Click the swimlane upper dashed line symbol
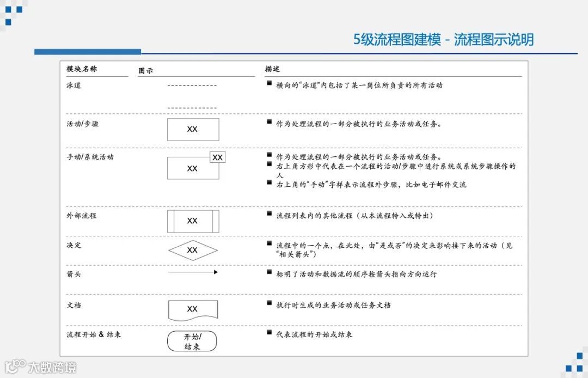The width and height of the screenshot is (588, 378). tap(192, 86)
